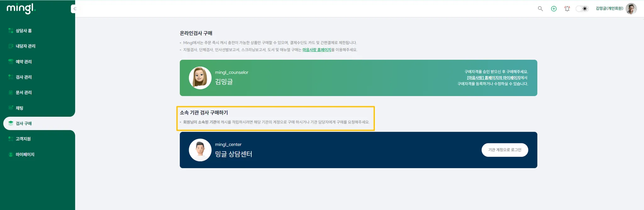Click the 김밍글 name in green card

(x=224, y=82)
